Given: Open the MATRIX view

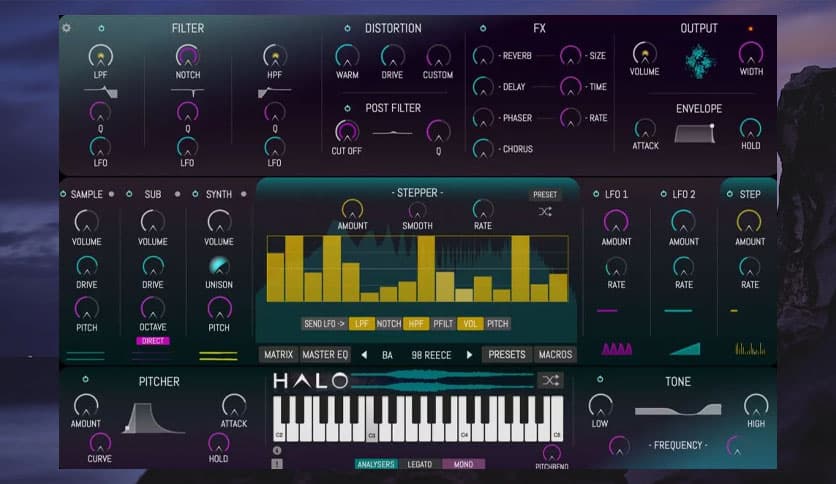Looking at the screenshot, I should point(278,354).
